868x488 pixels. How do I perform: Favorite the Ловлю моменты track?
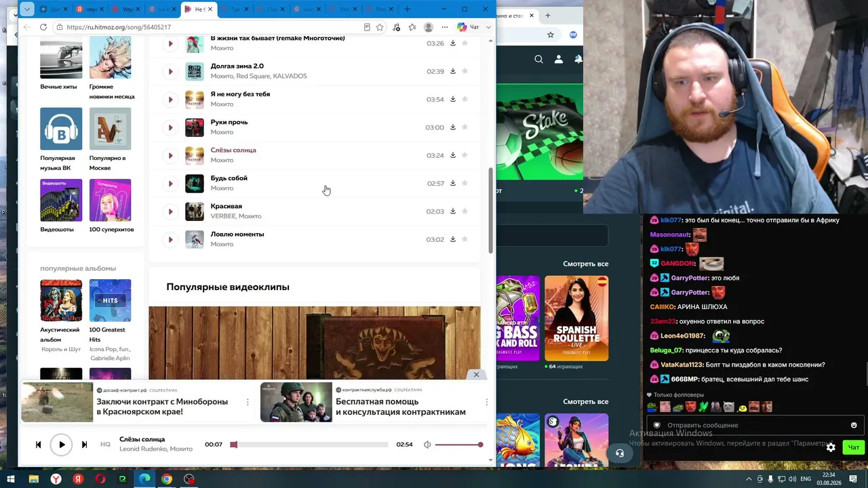pos(465,239)
